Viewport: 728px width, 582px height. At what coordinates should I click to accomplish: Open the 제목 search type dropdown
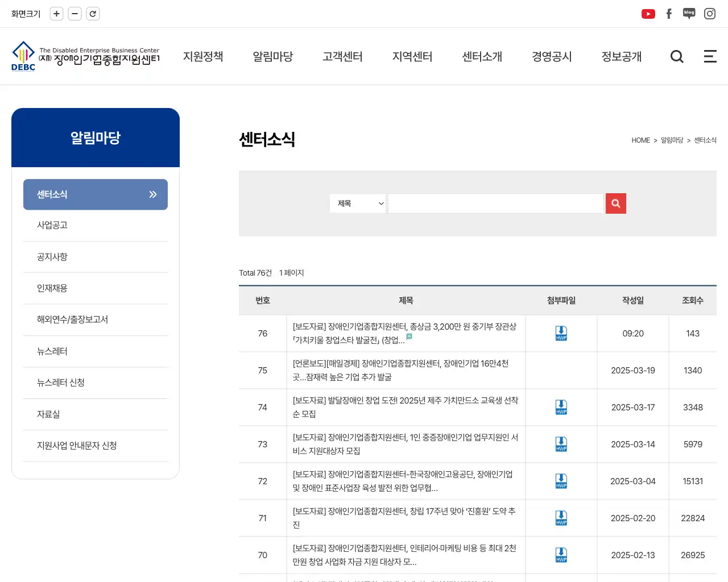point(358,203)
